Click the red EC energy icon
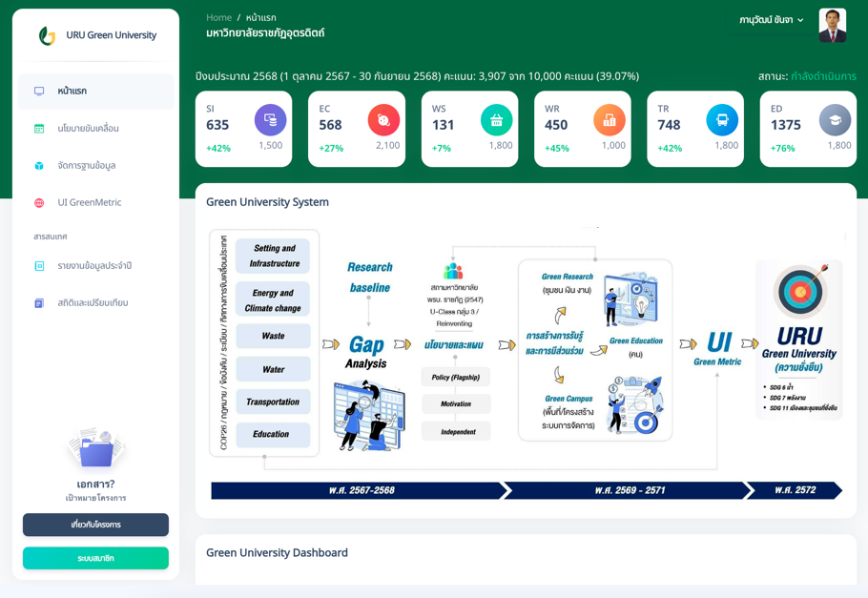The width and height of the screenshot is (868, 598). [383, 120]
